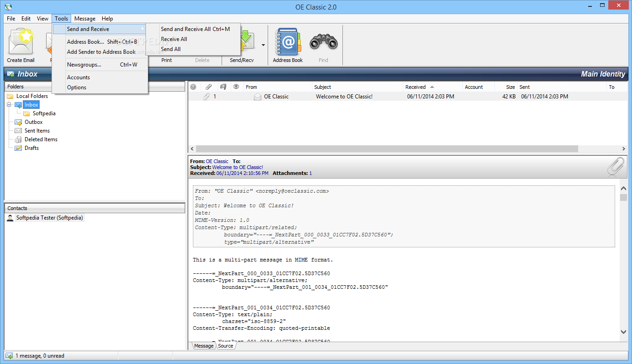Sort by attachment column paperclip icon
Image resolution: width=632 pixels, height=364 pixels.
[208, 87]
